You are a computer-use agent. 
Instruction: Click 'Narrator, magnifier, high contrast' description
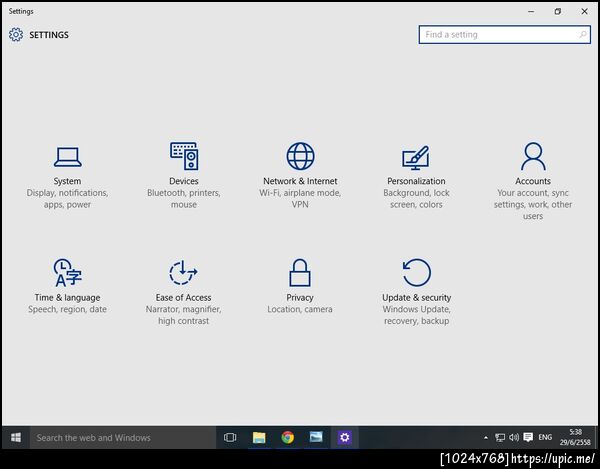183,315
